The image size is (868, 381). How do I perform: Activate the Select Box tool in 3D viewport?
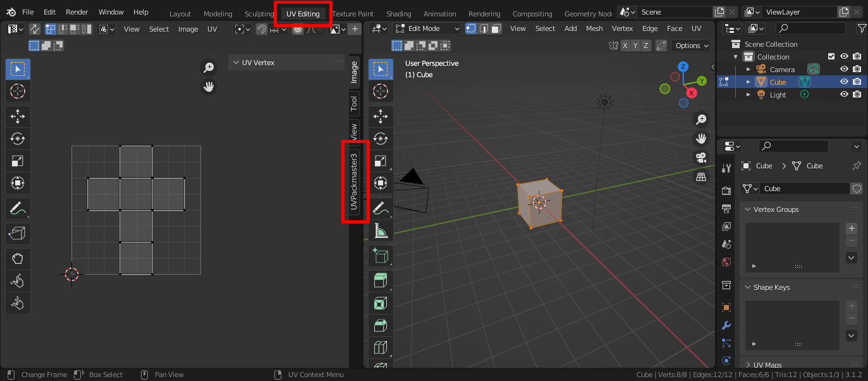click(x=381, y=69)
